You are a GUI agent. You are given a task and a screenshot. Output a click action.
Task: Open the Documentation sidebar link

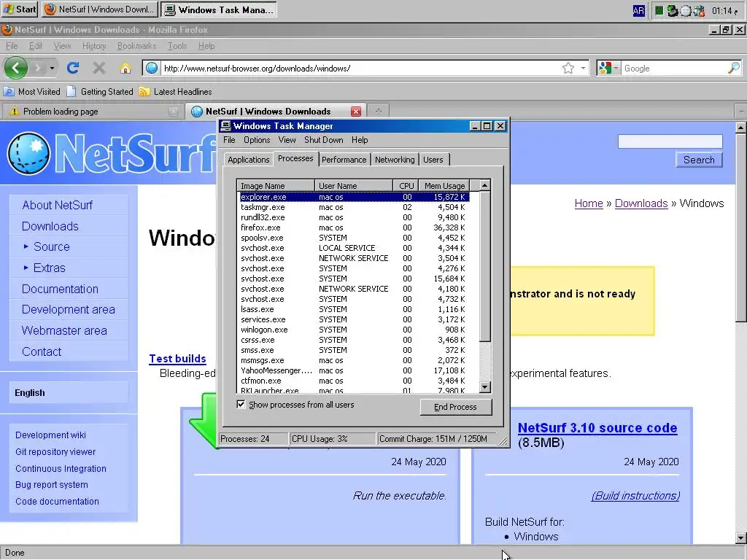pos(60,289)
